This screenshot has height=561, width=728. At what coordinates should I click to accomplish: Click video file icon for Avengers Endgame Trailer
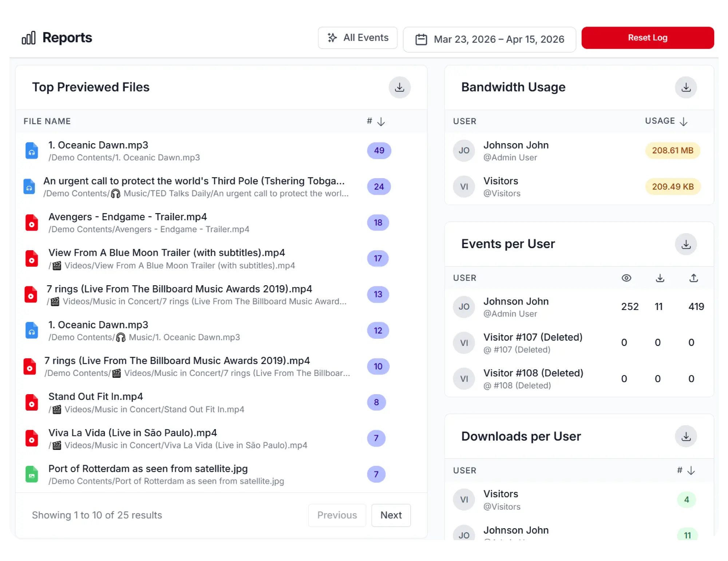[32, 223]
